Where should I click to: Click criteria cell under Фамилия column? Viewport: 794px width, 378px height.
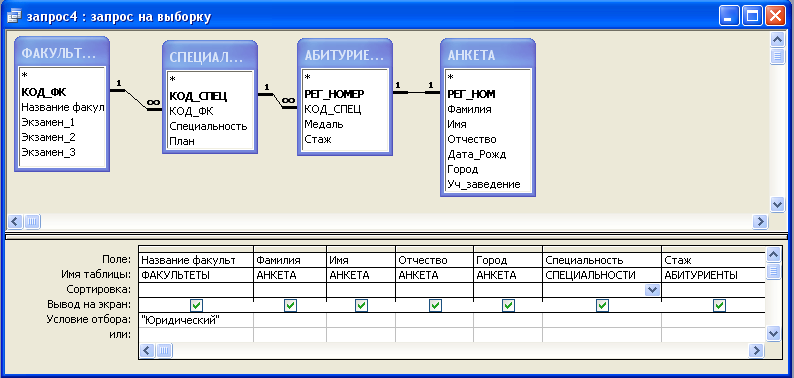point(290,320)
